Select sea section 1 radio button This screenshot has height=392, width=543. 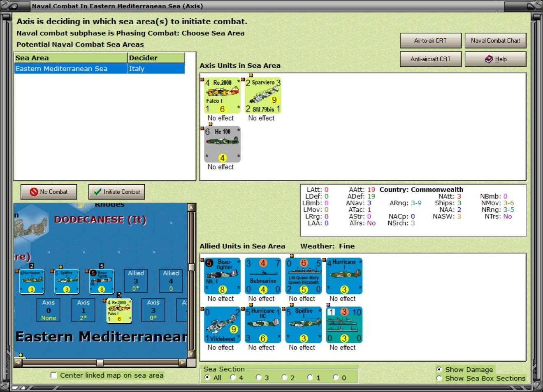click(x=310, y=378)
